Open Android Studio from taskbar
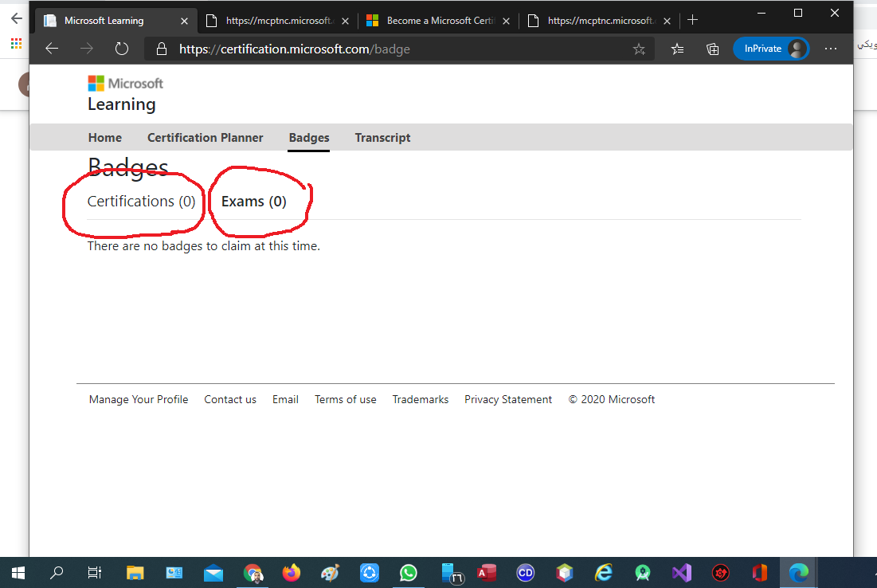The height and width of the screenshot is (588, 877). pyautogui.click(x=643, y=573)
